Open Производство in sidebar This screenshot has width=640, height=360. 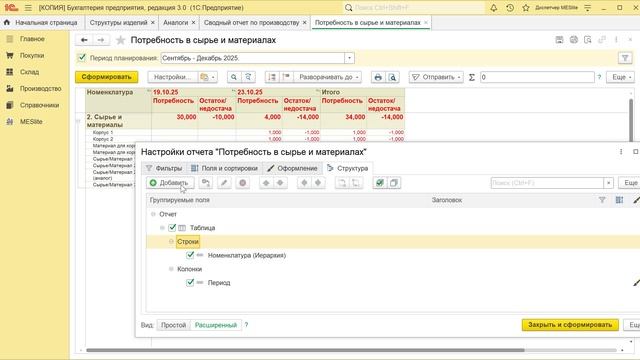click(x=40, y=89)
